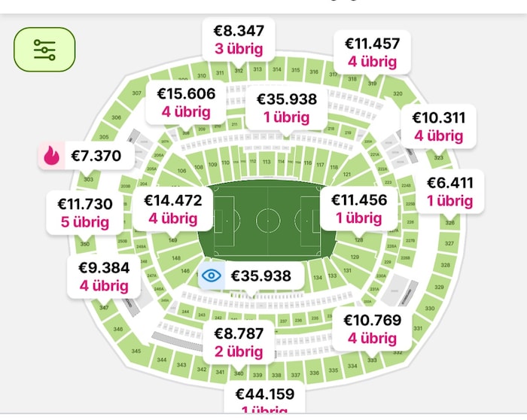This screenshot has height=420, width=527.
Task: Click the eye icon beside €35.938
Action: (x=212, y=275)
